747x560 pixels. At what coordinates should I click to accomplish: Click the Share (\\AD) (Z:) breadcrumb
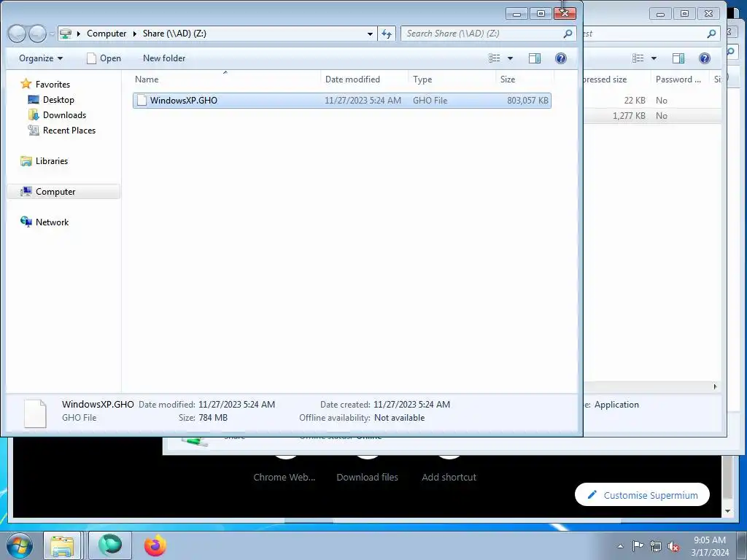(174, 34)
